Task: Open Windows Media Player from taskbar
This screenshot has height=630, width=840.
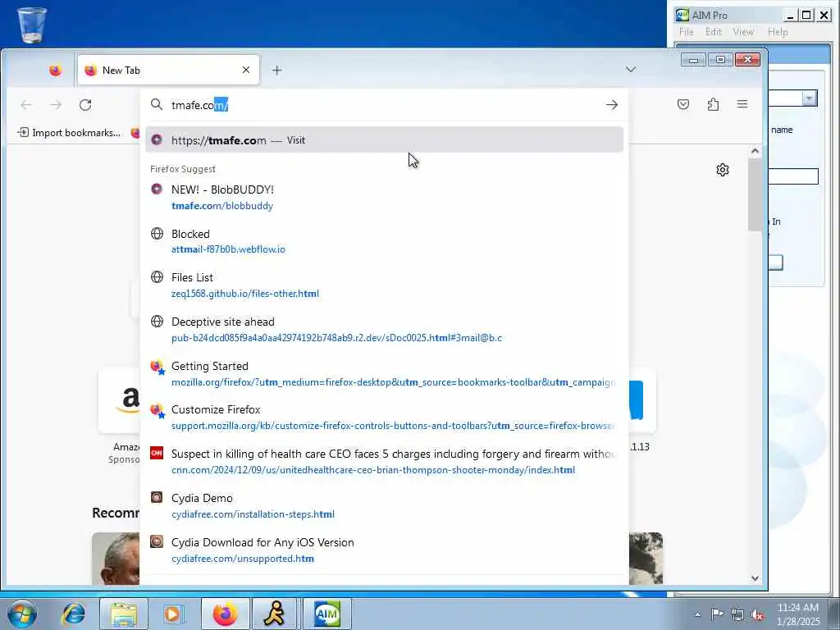Action: pos(173,614)
